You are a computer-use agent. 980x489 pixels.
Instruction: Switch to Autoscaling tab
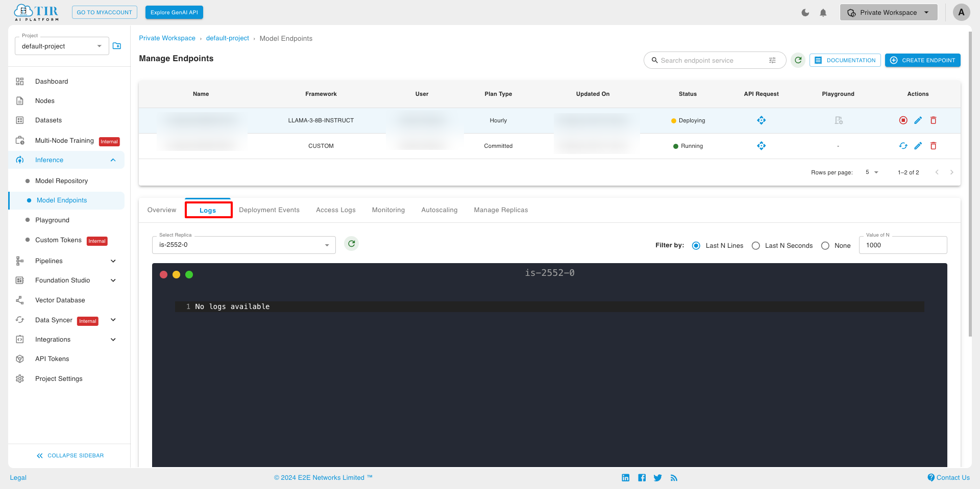pos(439,210)
